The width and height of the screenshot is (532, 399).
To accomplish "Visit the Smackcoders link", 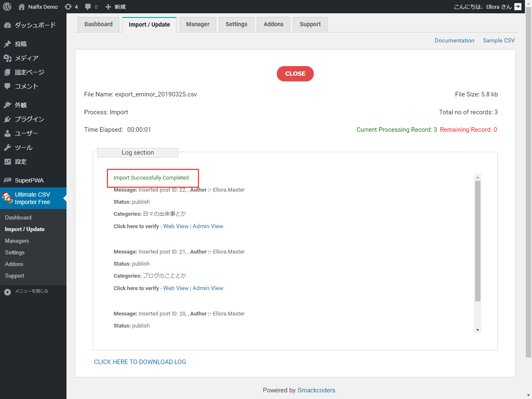I will coord(316,390).
